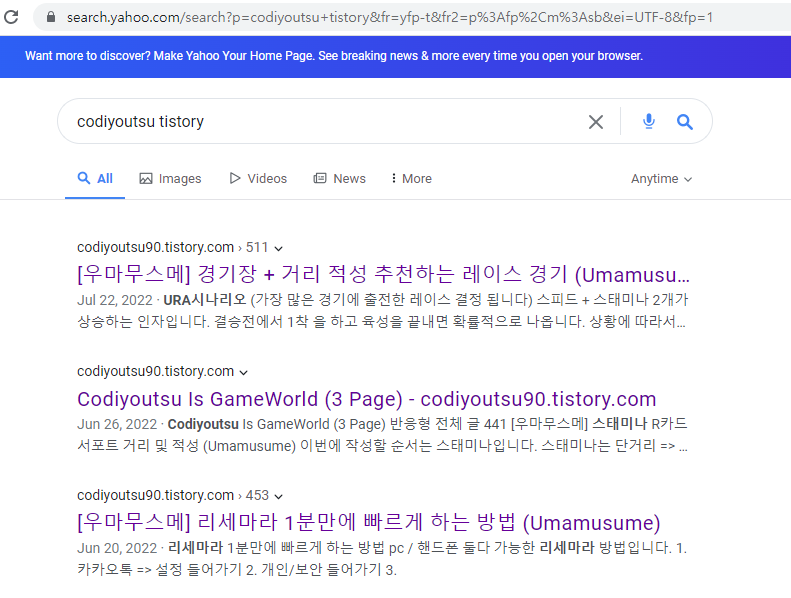Switch to the Images tab
Screen dimensions: 791x598
click(x=170, y=179)
